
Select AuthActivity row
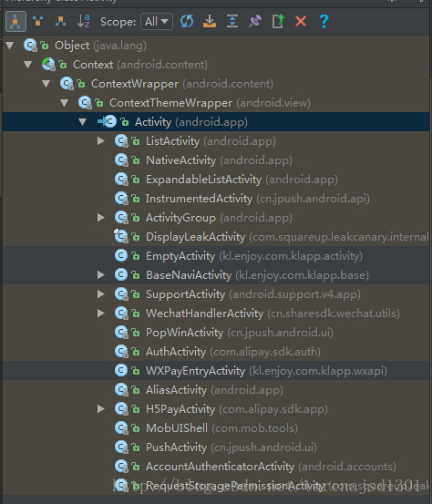(216, 351)
